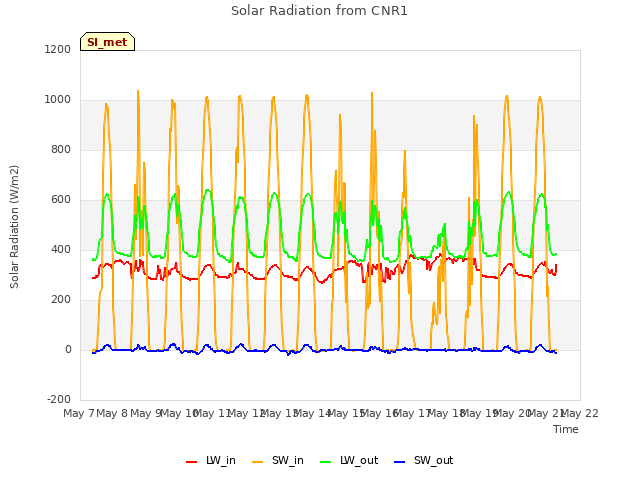Click the green LW_out legend swatch

(326, 462)
